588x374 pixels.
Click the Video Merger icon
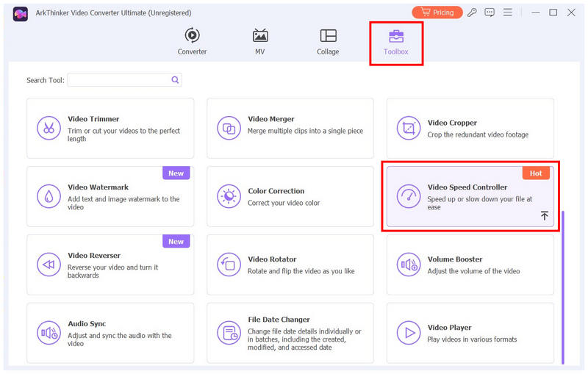(229, 128)
